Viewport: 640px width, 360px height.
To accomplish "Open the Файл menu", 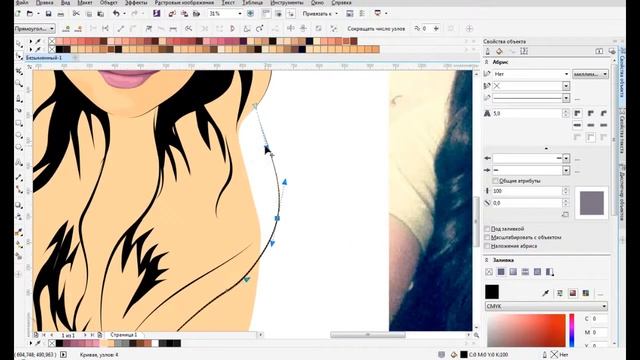I will tap(22, 2).
